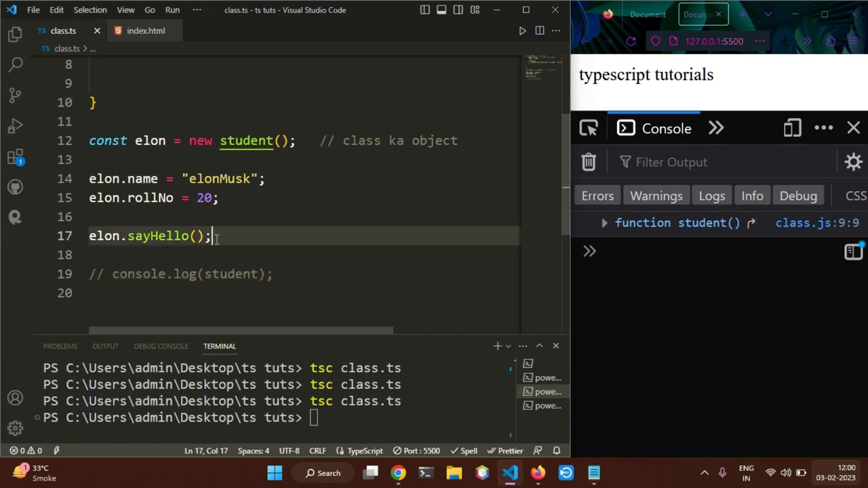Screen dimensions: 868x488
Task: Toggle Responsive Design Mode in DevTools
Action: tap(792, 128)
